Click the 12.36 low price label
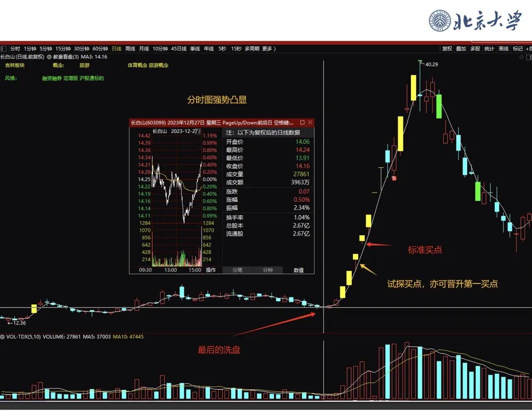 coord(19,323)
